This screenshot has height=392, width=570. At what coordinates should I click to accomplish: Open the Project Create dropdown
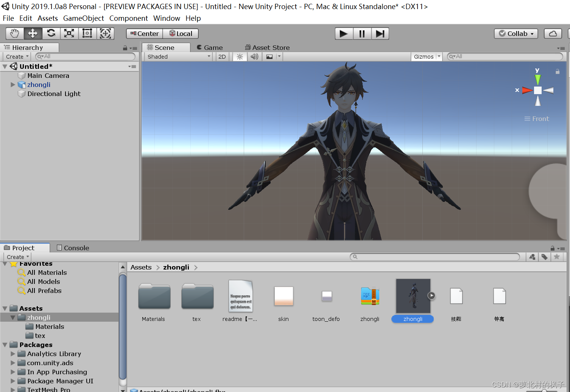(18, 257)
